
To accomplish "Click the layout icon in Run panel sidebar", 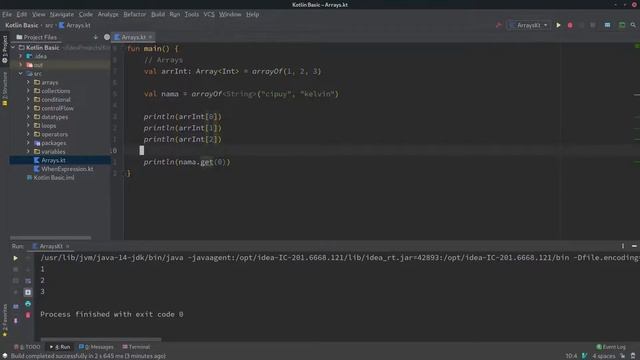I will [16, 306].
